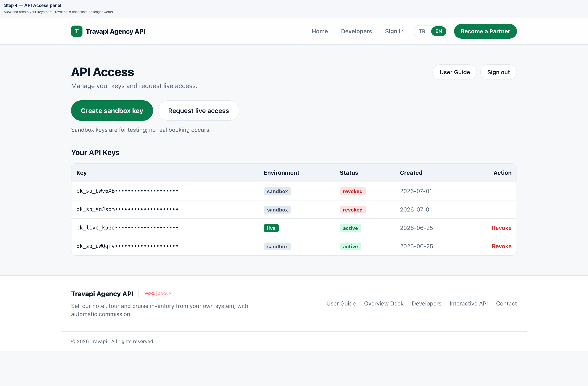Click the Environment column header
The height and width of the screenshot is (386, 588).
click(281, 173)
